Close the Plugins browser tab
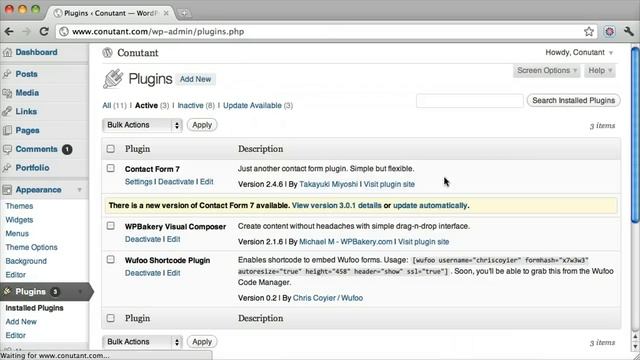The image size is (640, 360). coord(166,13)
